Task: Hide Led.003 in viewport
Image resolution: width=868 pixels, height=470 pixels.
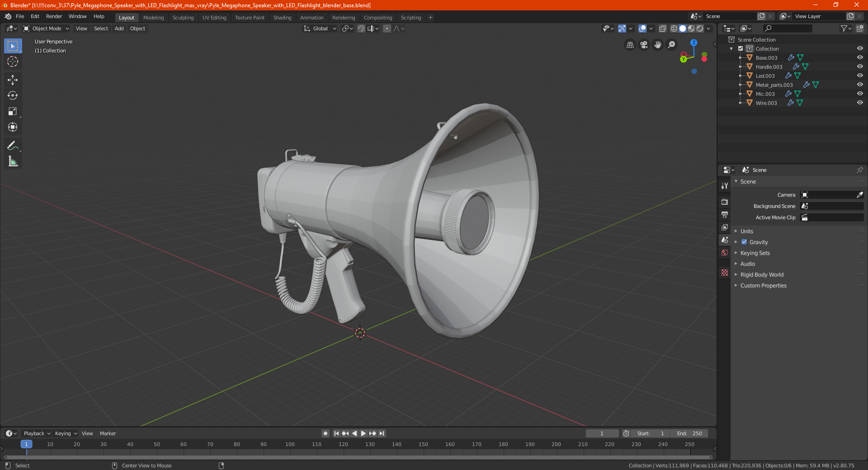Action: pyautogui.click(x=860, y=75)
